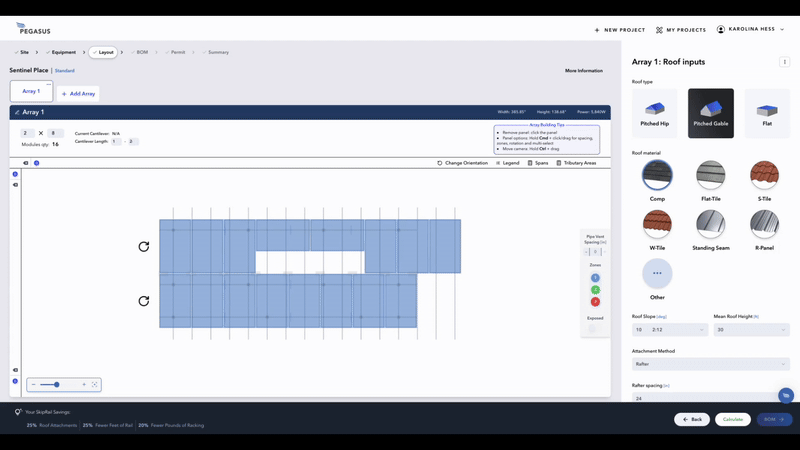This screenshot has width=800, height=450.
Task: Go to the Site step
Action: coord(22,52)
